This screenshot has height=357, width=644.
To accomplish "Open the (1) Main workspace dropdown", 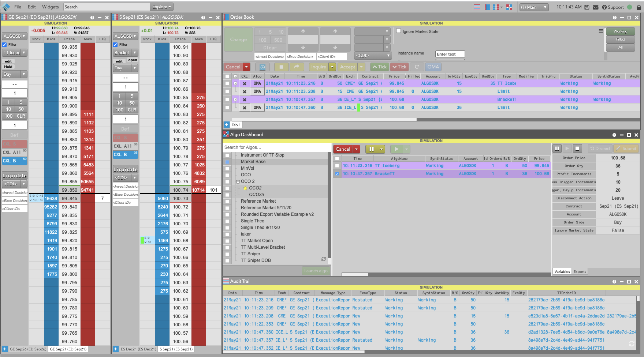I will point(534,7).
